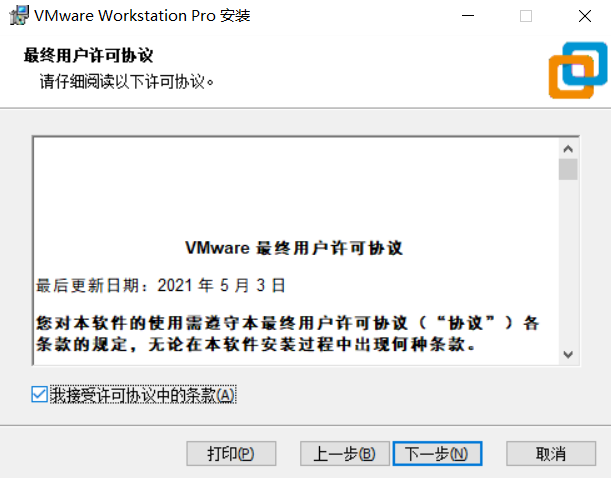Click the 最后更新日期 date line in the license
The image size is (611, 478).
(x=161, y=286)
